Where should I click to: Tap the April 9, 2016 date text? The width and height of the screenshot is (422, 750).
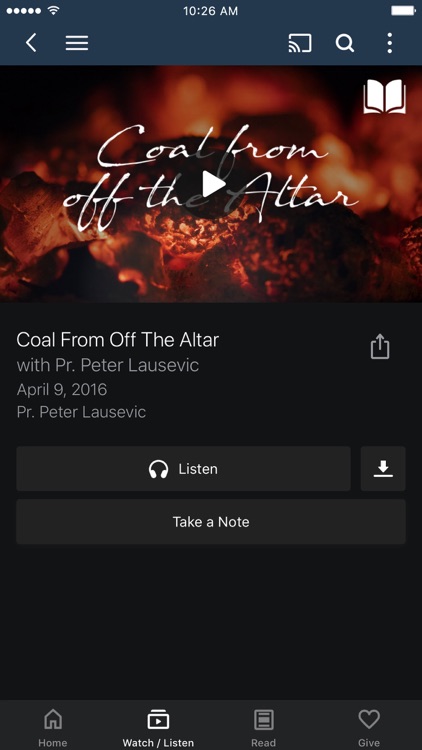click(62, 390)
